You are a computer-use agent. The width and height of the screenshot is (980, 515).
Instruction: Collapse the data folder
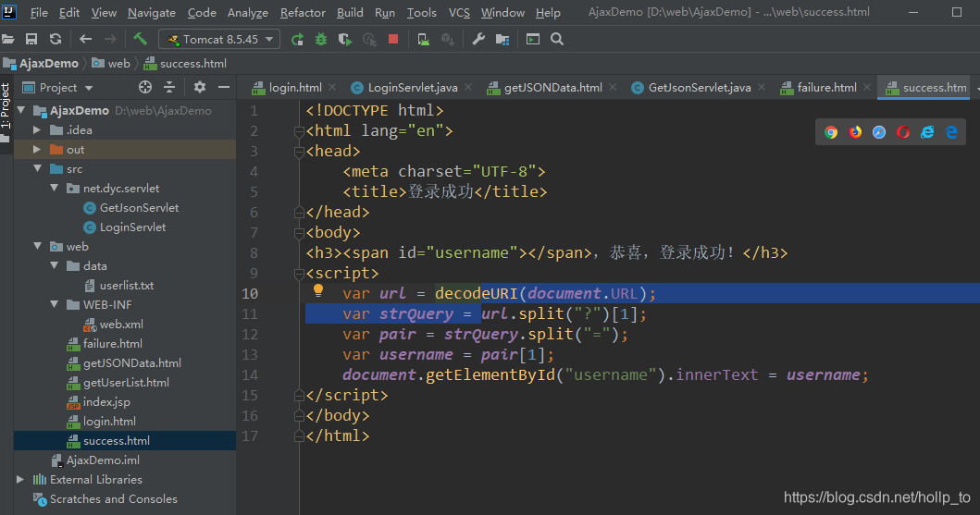(x=55, y=265)
